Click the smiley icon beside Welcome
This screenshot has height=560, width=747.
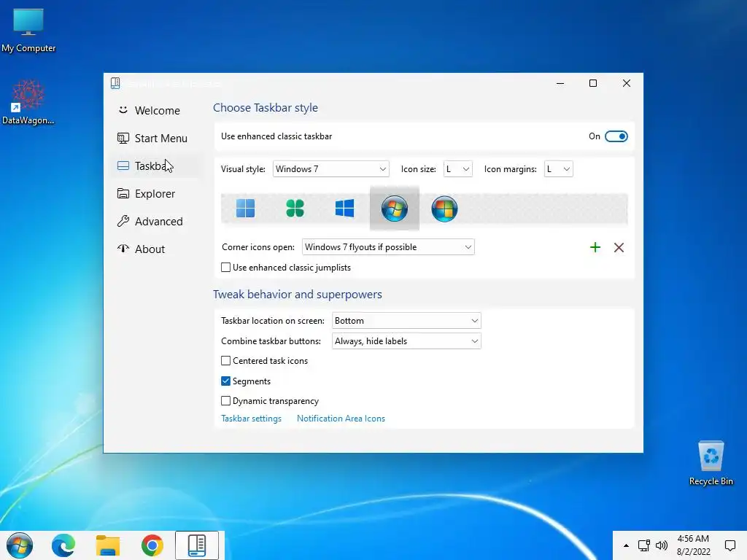coord(123,110)
